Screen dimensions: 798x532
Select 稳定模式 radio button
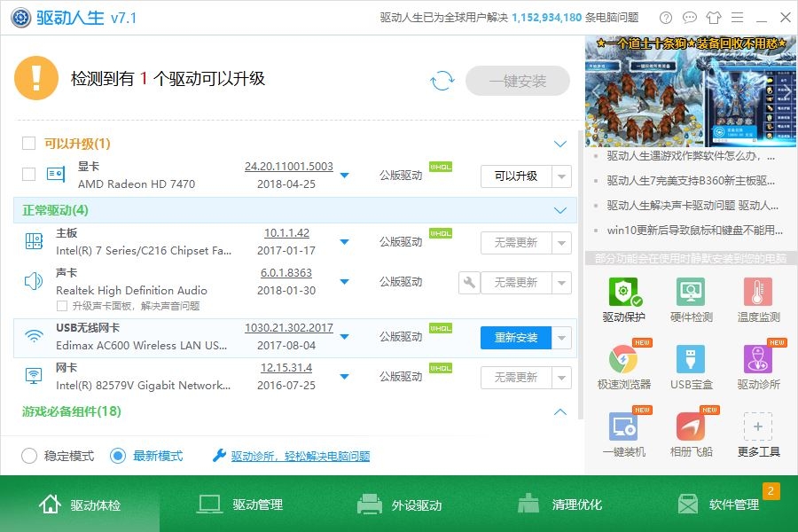pos(29,456)
